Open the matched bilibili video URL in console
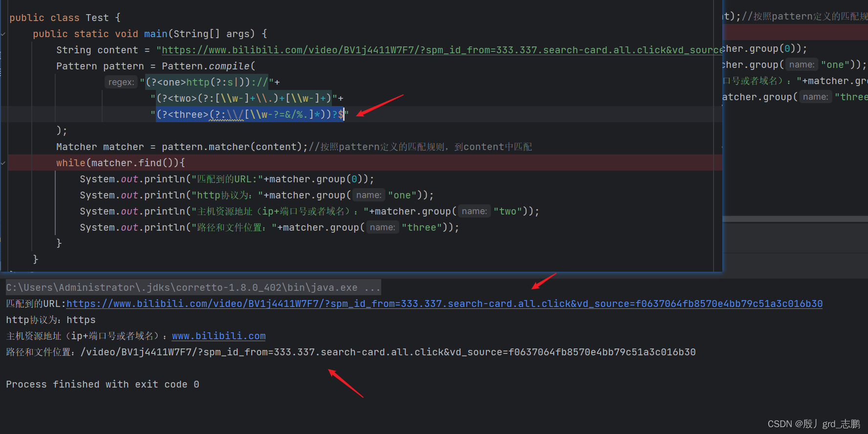 tap(444, 304)
